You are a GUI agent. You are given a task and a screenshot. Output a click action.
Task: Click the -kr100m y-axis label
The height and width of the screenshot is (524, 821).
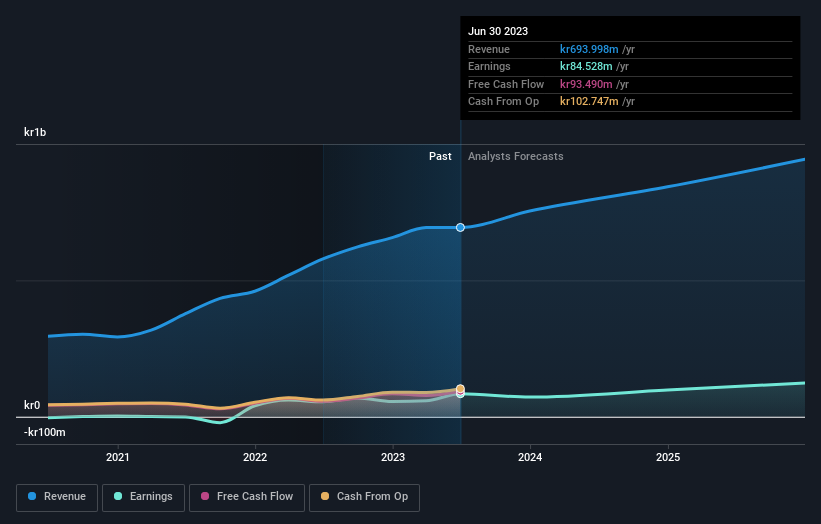(45, 432)
